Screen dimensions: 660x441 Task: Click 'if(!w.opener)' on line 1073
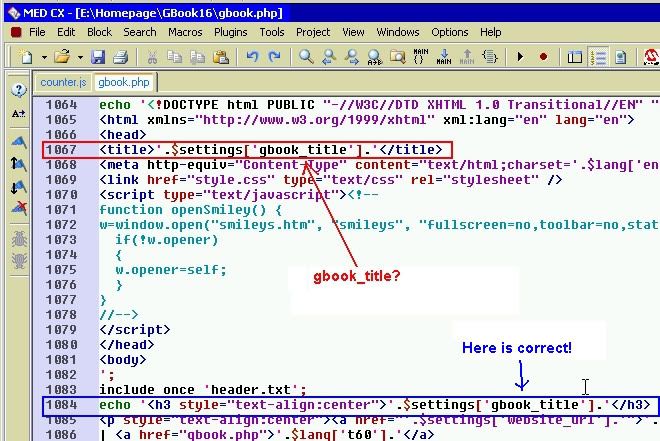(167, 240)
